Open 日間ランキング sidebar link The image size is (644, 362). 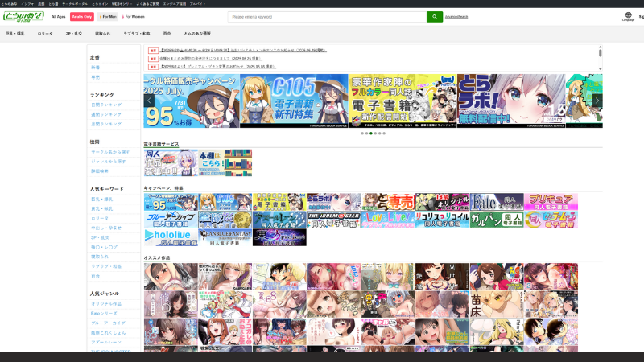coord(106,105)
